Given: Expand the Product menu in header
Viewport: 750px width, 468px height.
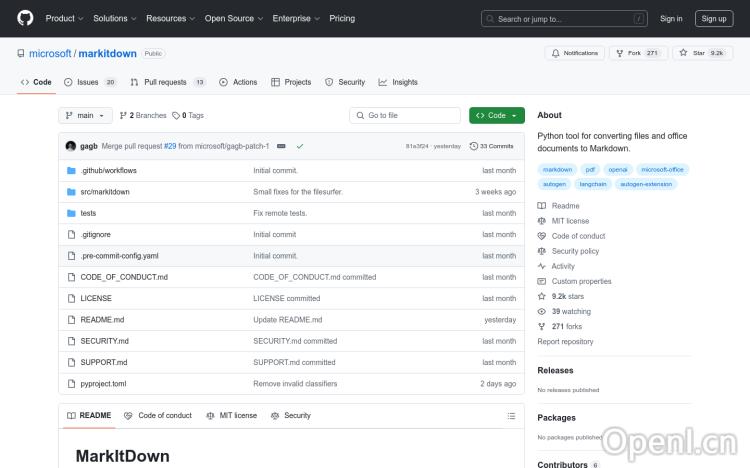Looking at the screenshot, I should 64,18.
